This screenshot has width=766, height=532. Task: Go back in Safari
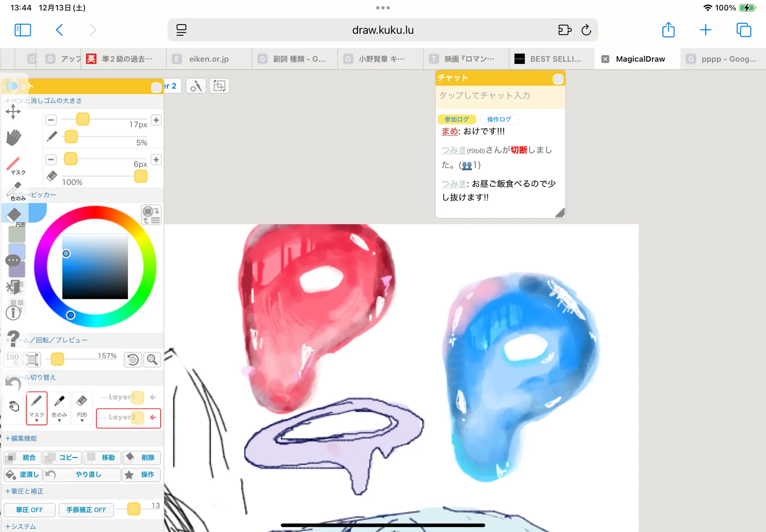click(x=60, y=30)
